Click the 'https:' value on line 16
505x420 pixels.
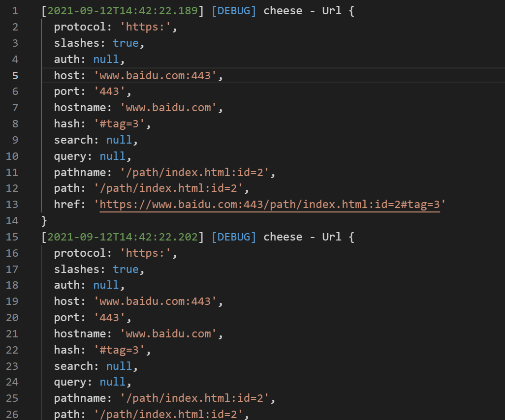click(x=145, y=253)
